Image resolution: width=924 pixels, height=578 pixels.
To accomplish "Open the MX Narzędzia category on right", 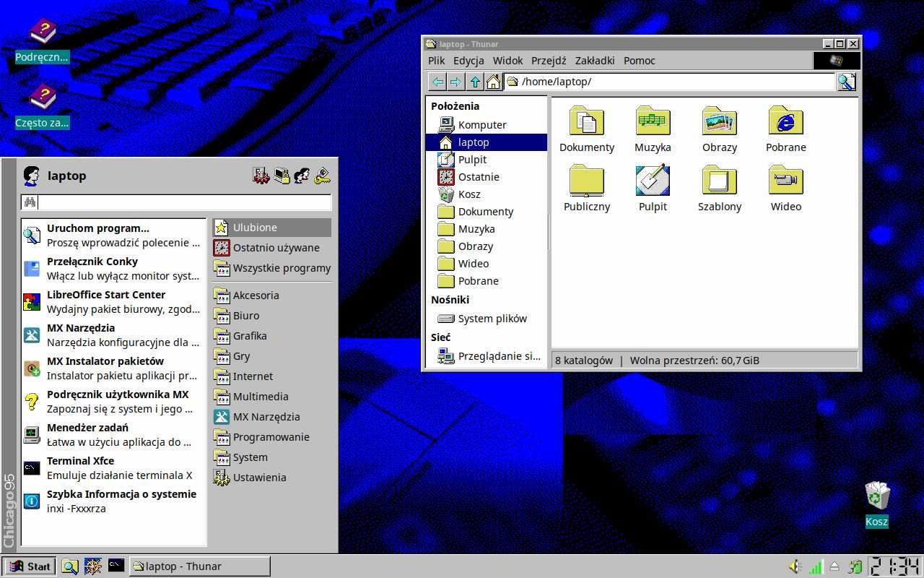I will tap(272, 417).
